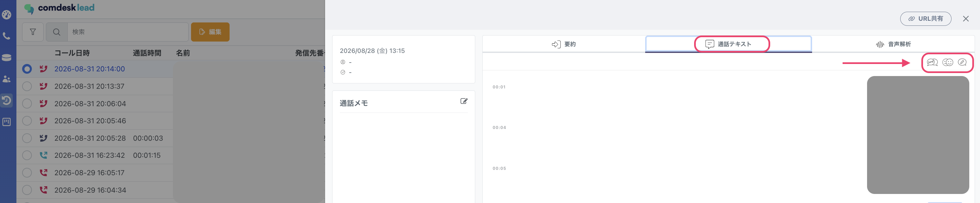
Task: Open the contacts people icon in the sidebar
Action: (6, 79)
